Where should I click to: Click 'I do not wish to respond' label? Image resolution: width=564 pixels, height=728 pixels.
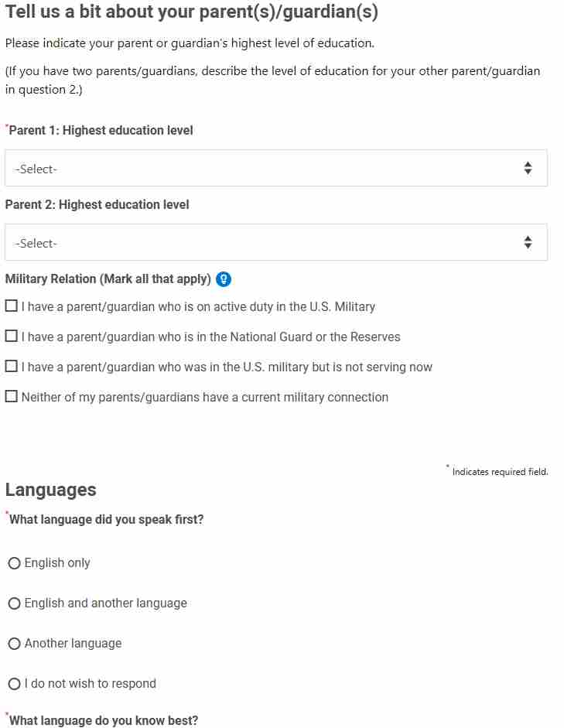(90, 684)
